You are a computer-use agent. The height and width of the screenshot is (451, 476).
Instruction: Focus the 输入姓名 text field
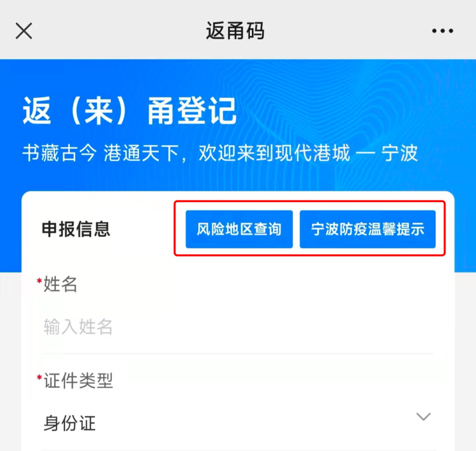tap(238, 327)
